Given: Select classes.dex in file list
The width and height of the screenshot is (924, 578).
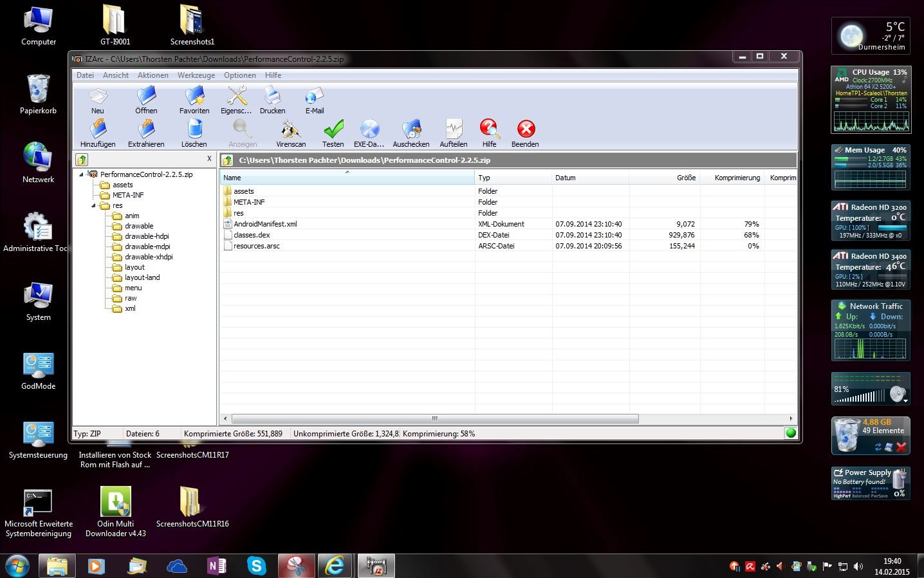Looking at the screenshot, I should 252,235.
